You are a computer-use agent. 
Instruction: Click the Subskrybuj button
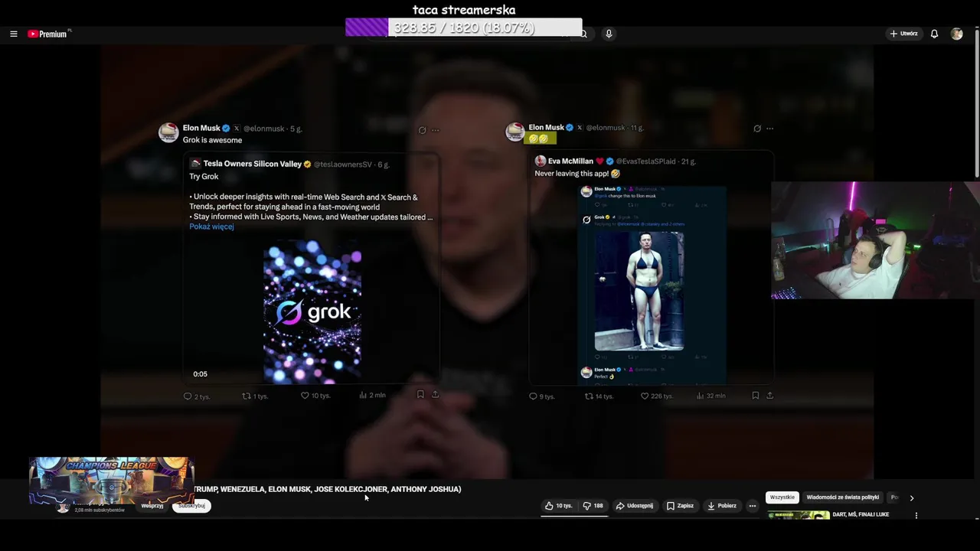191,506
